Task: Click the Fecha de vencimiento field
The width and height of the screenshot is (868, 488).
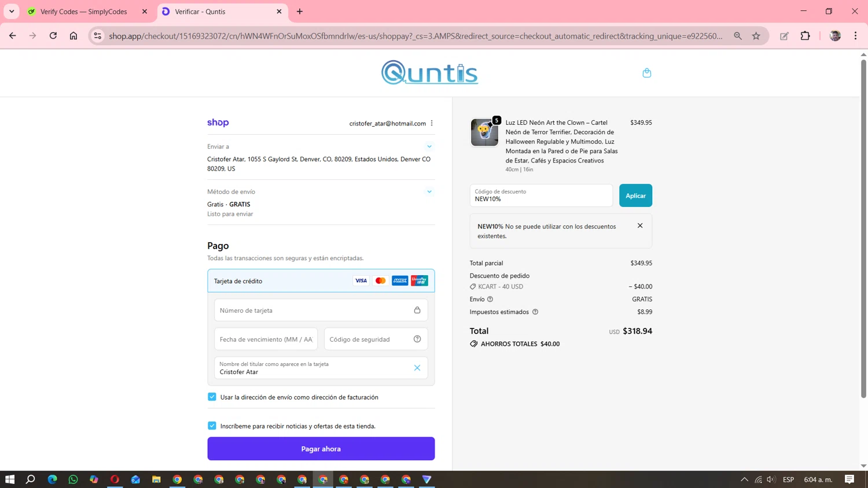Action: point(266,339)
